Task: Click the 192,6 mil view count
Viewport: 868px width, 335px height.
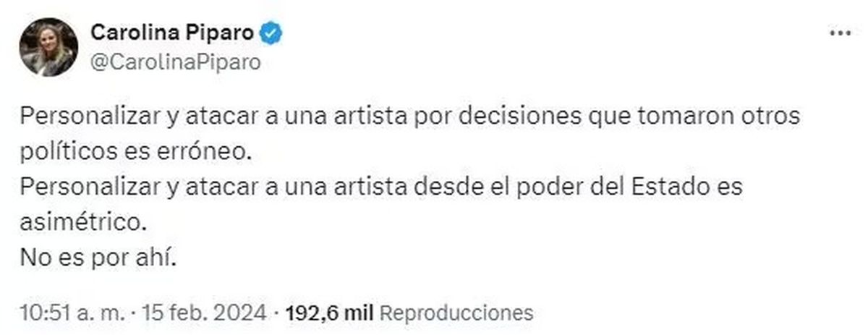Action: [x=329, y=313]
